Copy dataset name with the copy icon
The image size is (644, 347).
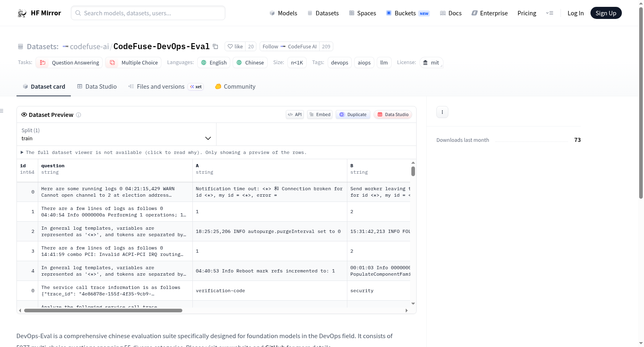[x=215, y=47]
